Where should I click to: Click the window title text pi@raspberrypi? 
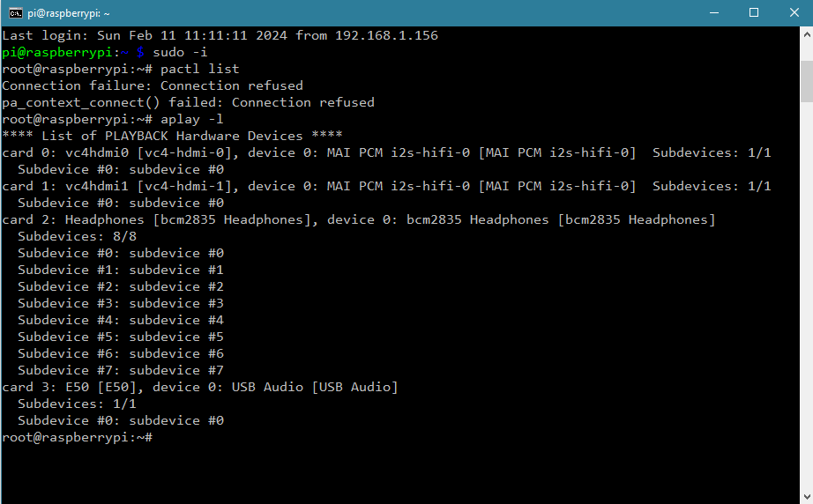coord(69,13)
